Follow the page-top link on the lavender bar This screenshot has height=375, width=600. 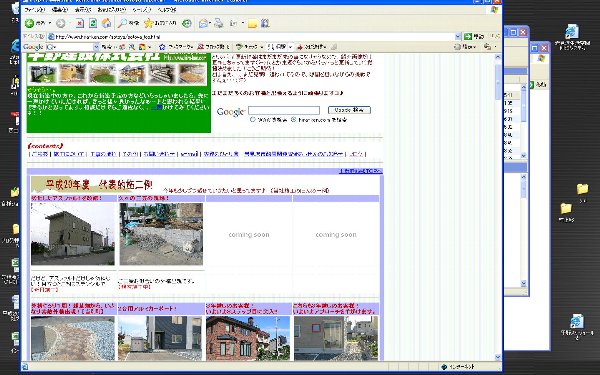[360, 171]
